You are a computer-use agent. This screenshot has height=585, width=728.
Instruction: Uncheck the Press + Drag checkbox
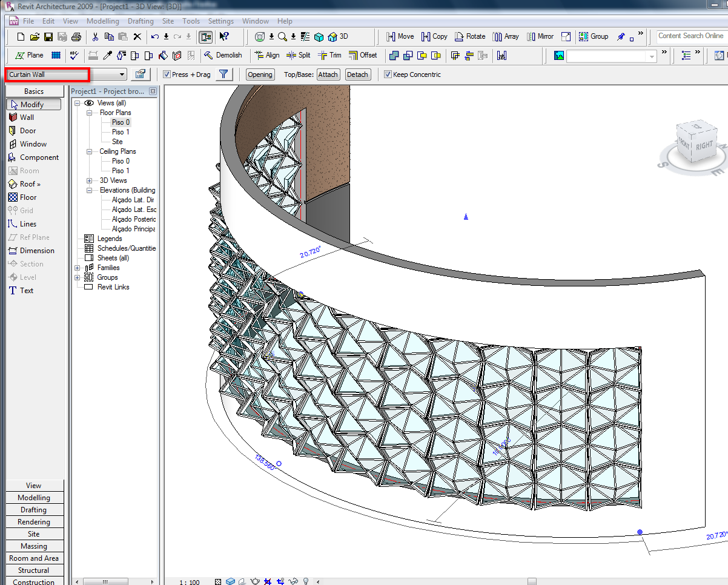click(167, 74)
